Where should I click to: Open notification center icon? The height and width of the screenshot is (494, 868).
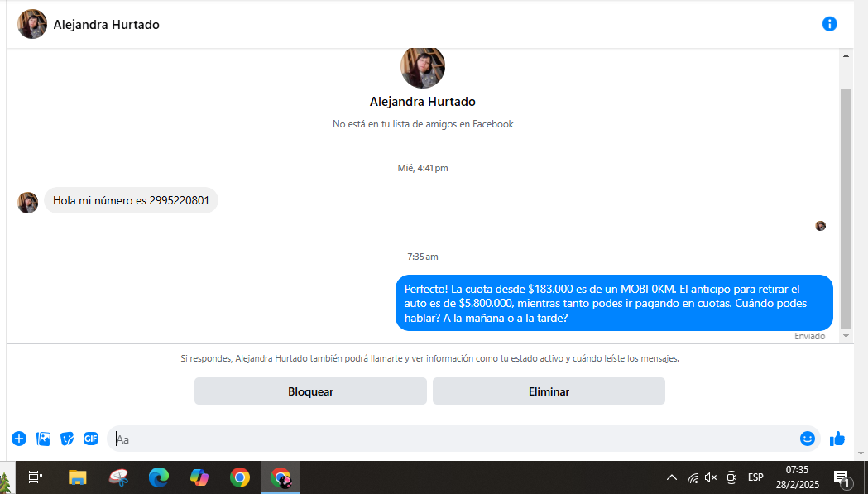point(842,477)
